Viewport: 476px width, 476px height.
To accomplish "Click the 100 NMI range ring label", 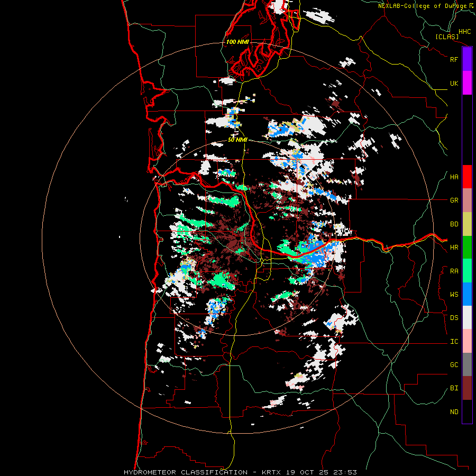I will point(237,42).
